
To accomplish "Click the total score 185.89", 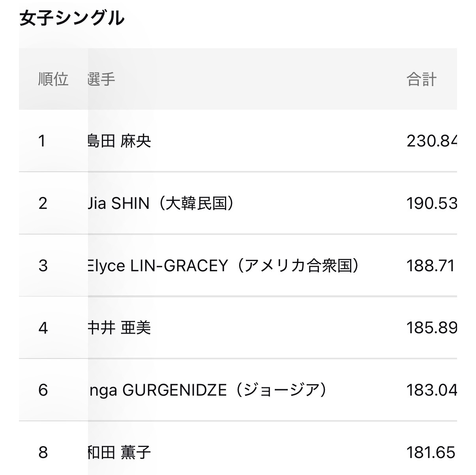I will pyautogui.click(x=431, y=328).
